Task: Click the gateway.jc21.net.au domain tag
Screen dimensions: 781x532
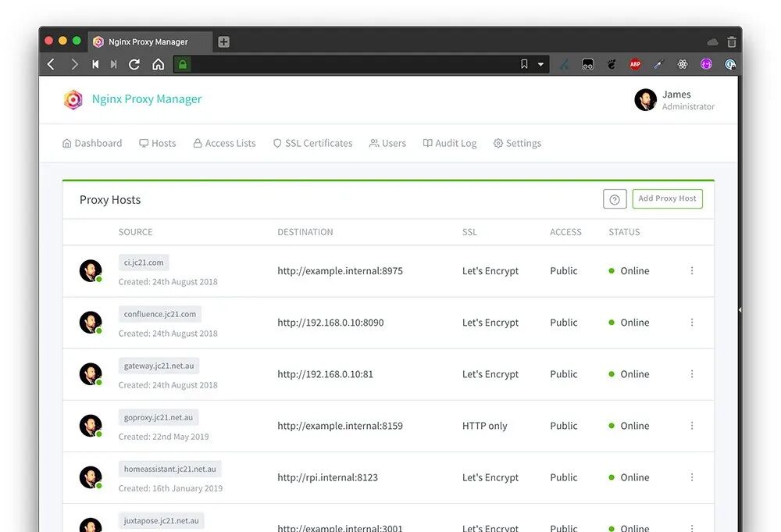Action: click(159, 366)
